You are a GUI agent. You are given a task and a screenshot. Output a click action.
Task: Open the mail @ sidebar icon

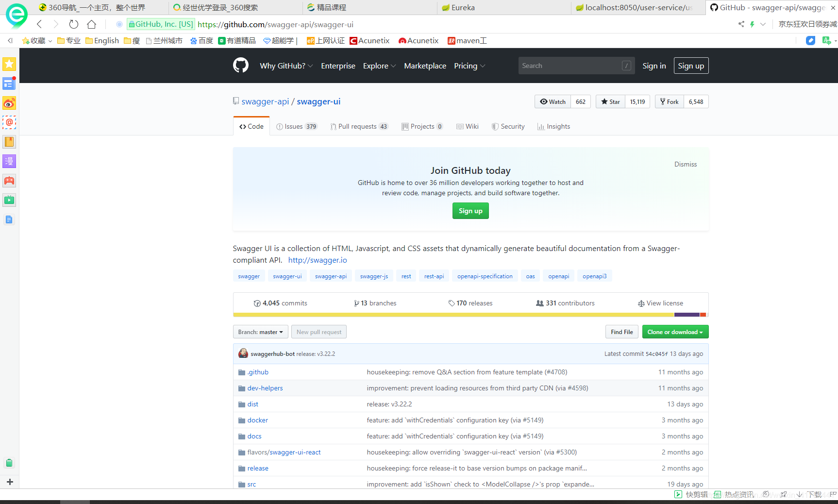pyautogui.click(x=9, y=122)
